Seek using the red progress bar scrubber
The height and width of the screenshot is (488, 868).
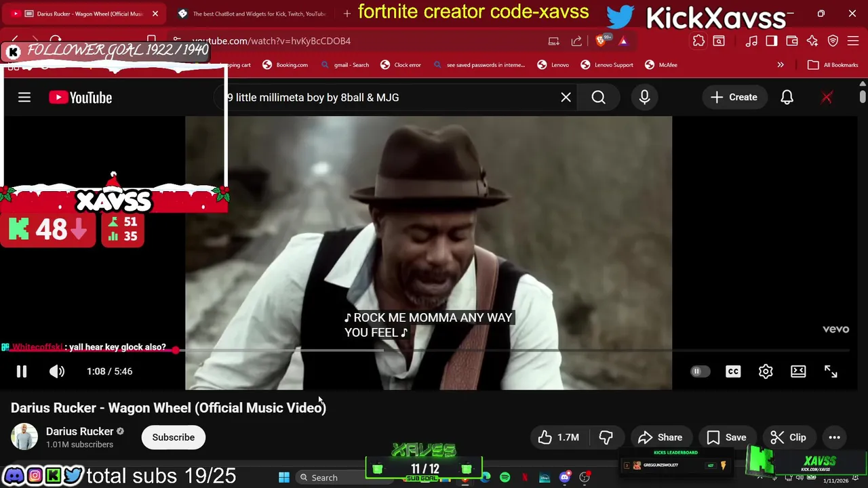[176, 350]
